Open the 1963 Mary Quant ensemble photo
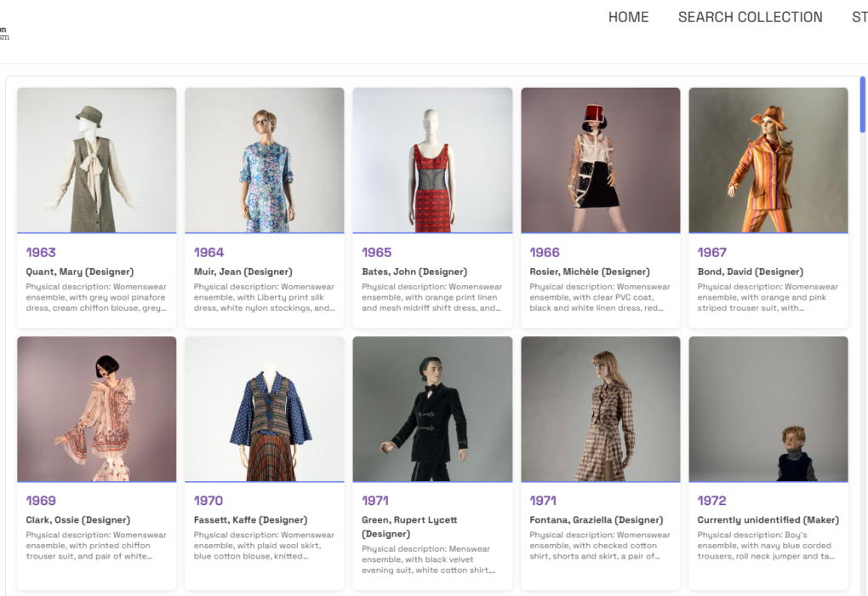The height and width of the screenshot is (596, 868). (x=96, y=160)
